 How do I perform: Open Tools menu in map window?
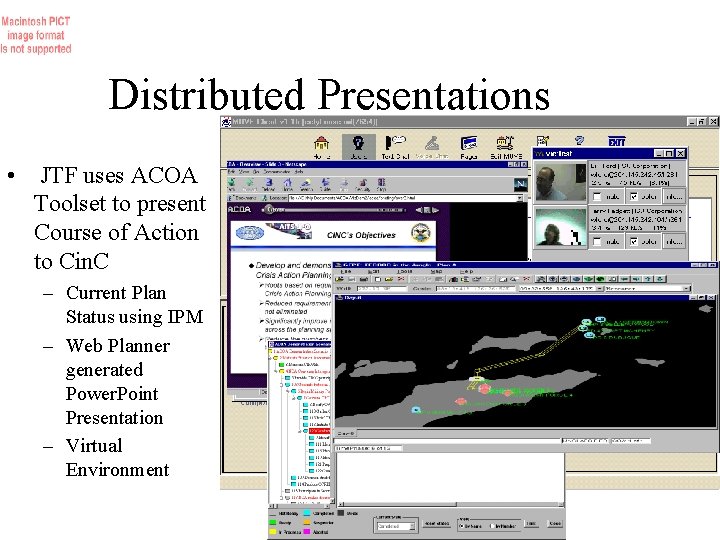tap(404, 272)
